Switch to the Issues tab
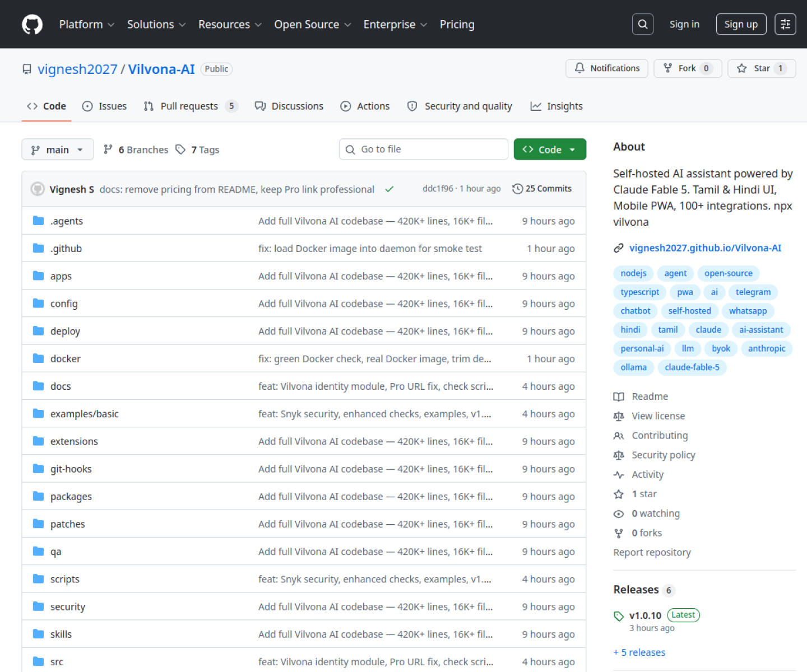The image size is (807, 672). click(x=104, y=106)
